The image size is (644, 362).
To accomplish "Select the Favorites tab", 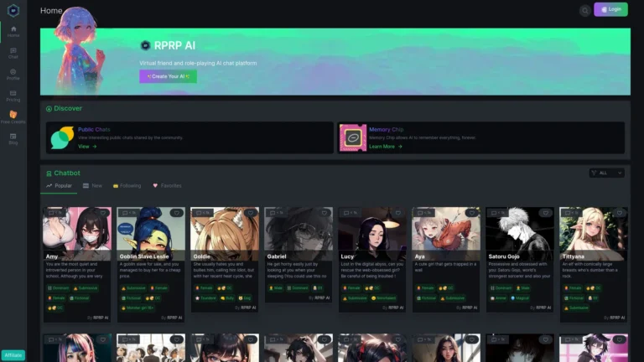I will click(167, 185).
